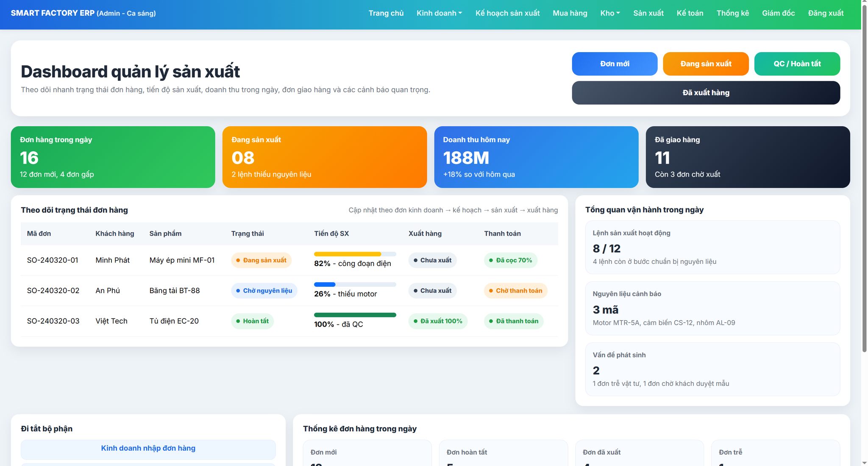Apply the Đang sản xuất filter

[705, 64]
